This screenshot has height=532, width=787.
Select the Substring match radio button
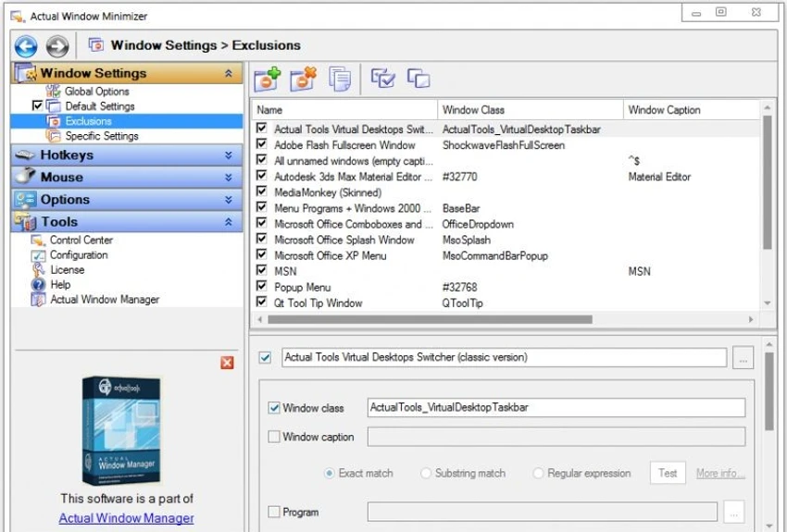point(426,473)
